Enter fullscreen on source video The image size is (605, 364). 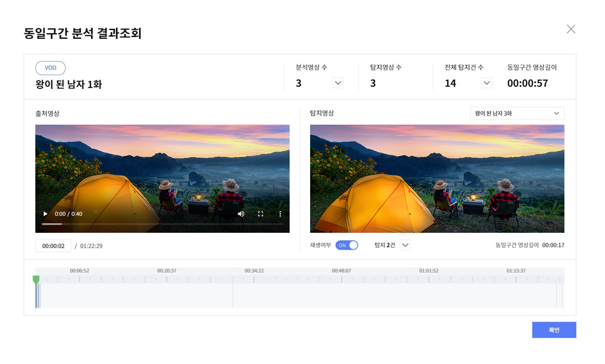(260, 214)
